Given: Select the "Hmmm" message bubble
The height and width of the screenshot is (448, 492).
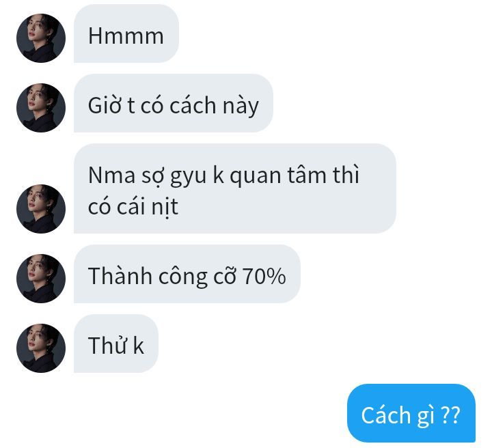Looking at the screenshot, I should pyautogui.click(x=126, y=33).
